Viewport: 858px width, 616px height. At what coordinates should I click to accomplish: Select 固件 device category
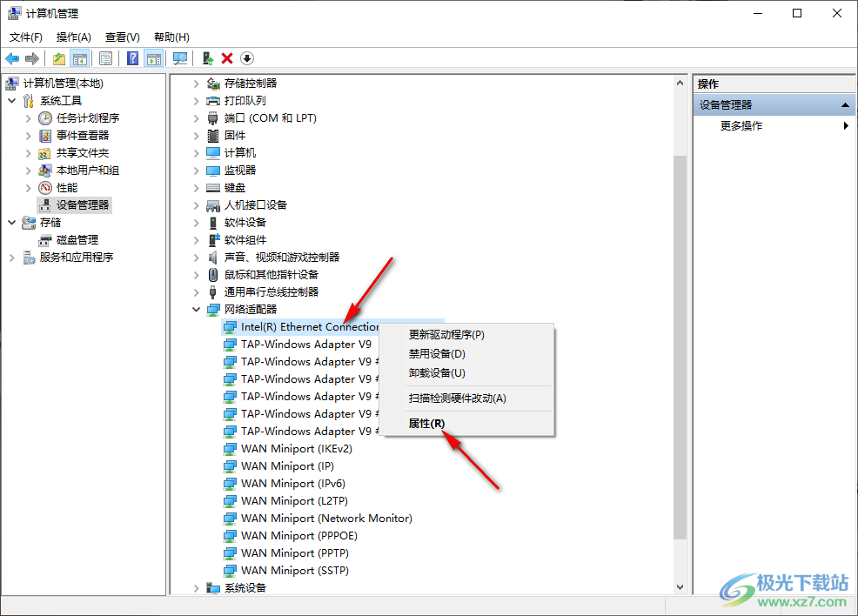tap(235, 136)
